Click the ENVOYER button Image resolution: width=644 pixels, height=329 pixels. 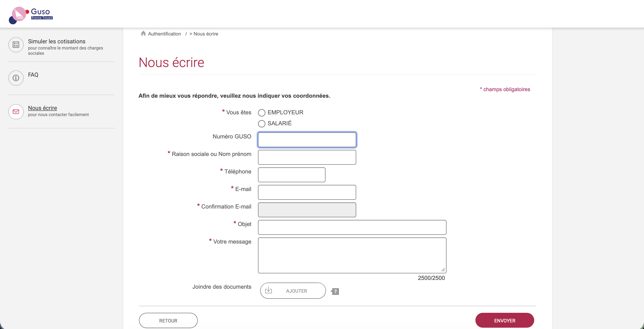coord(505,320)
